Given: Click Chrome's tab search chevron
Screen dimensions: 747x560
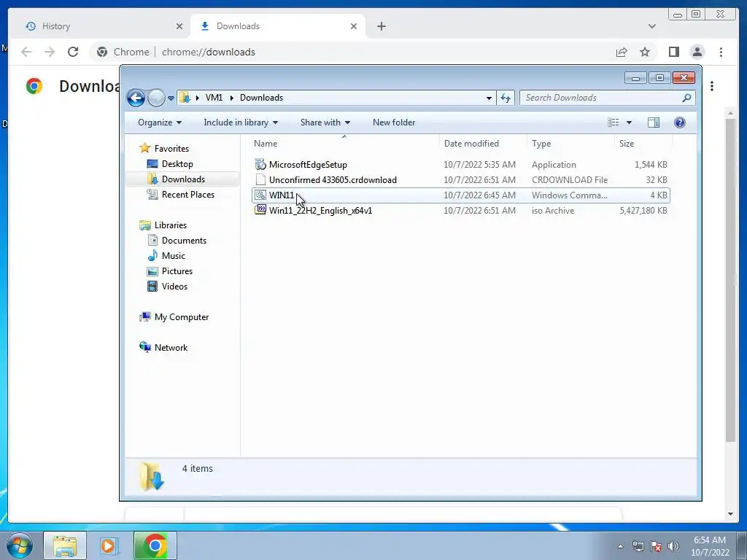Looking at the screenshot, I should [x=651, y=26].
